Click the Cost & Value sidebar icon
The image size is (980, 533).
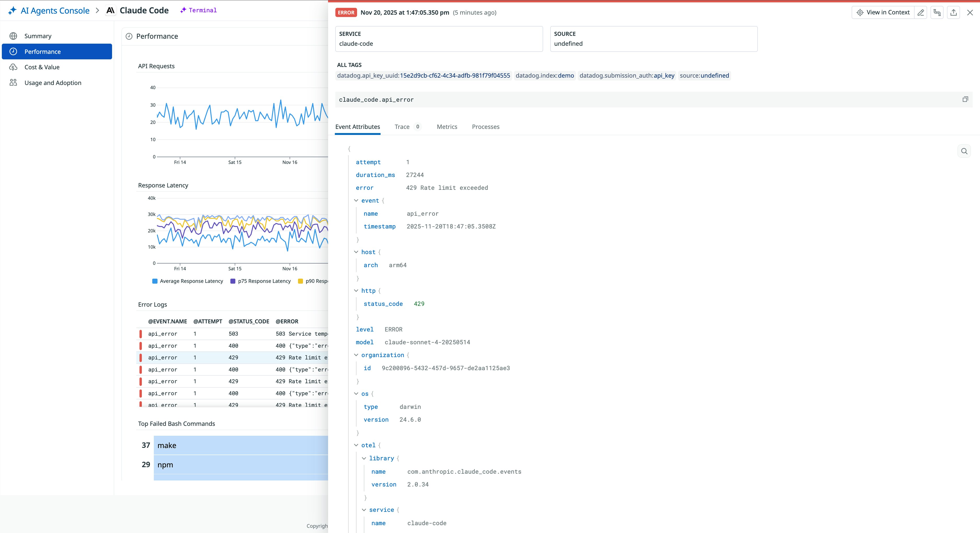(14, 67)
